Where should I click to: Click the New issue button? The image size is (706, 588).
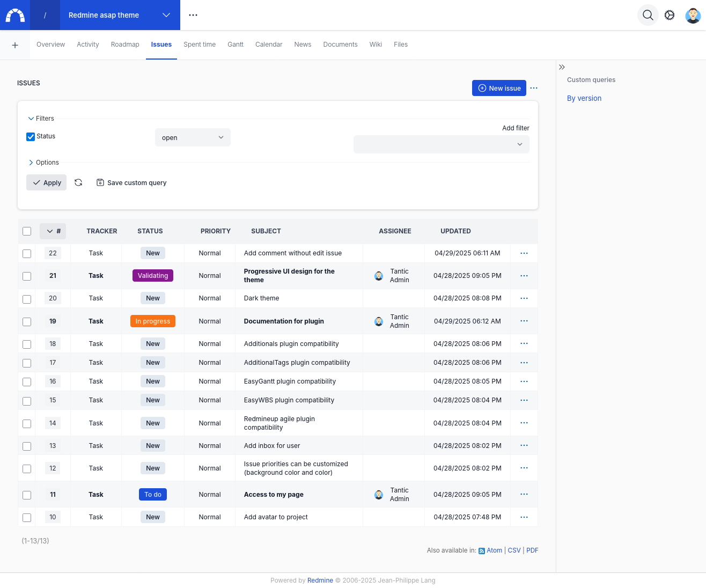pyautogui.click(x=499, y=88)
